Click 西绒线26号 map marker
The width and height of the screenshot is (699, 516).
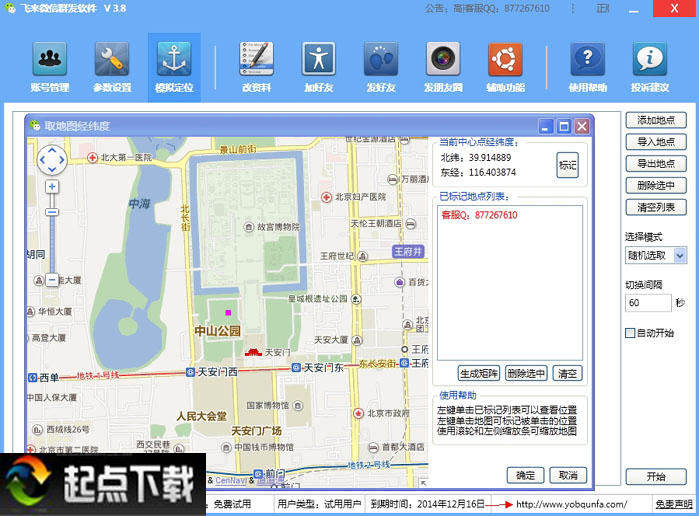37,429
